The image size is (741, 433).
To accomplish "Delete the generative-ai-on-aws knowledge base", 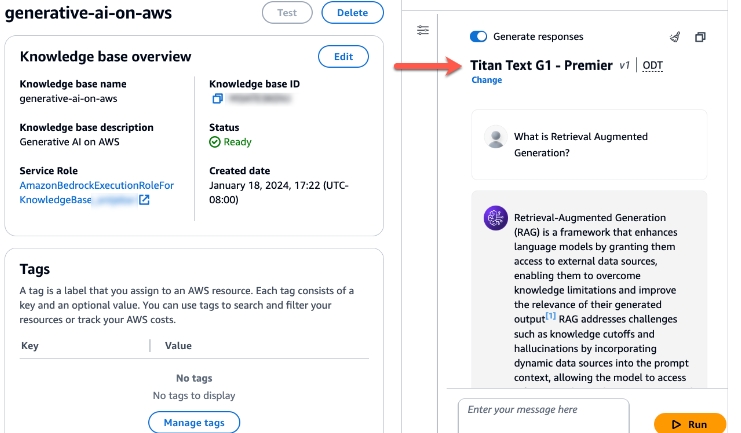I will (352, 13).
